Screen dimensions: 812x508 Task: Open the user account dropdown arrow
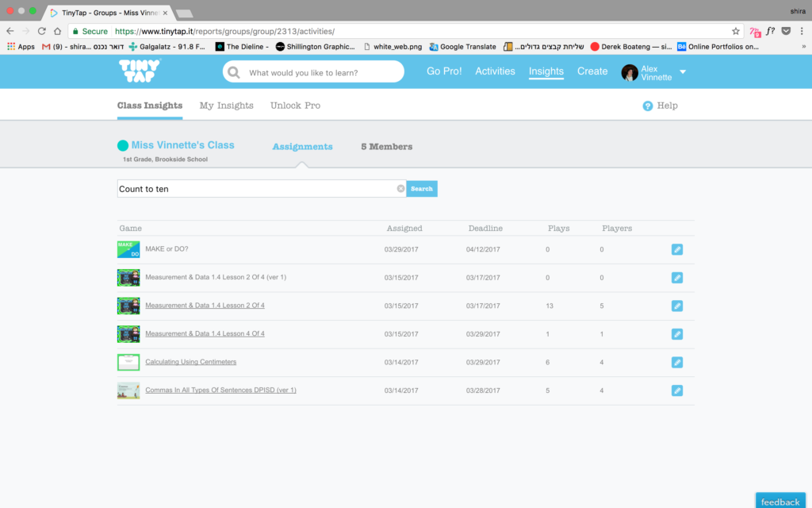(683, 72)
